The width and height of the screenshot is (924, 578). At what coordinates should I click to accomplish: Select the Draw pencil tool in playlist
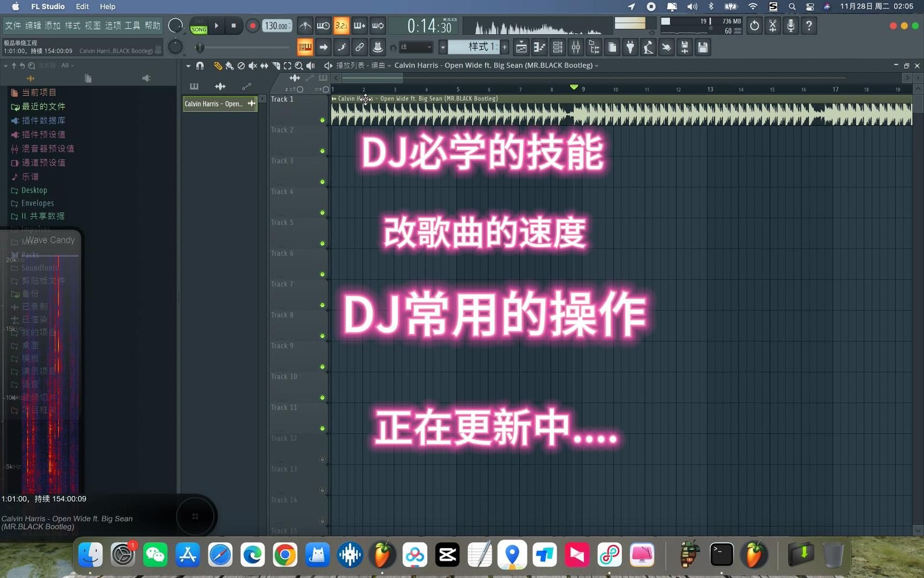coord(218,65)
